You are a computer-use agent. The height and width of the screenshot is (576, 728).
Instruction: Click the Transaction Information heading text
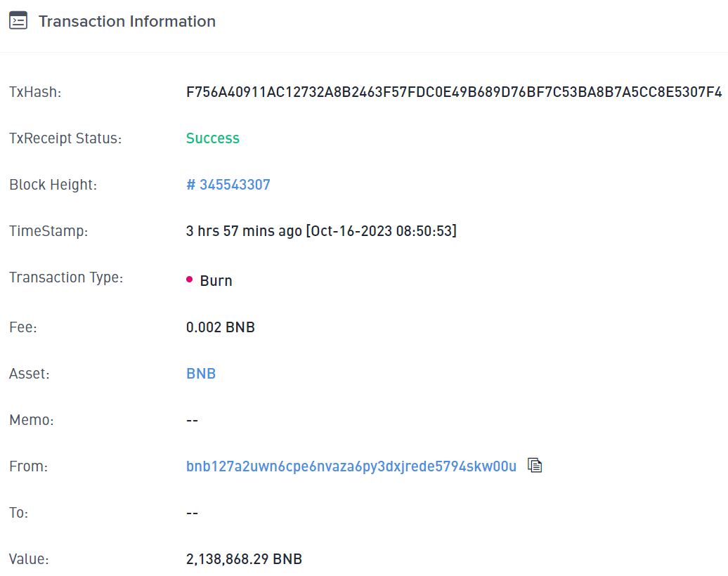126,21
